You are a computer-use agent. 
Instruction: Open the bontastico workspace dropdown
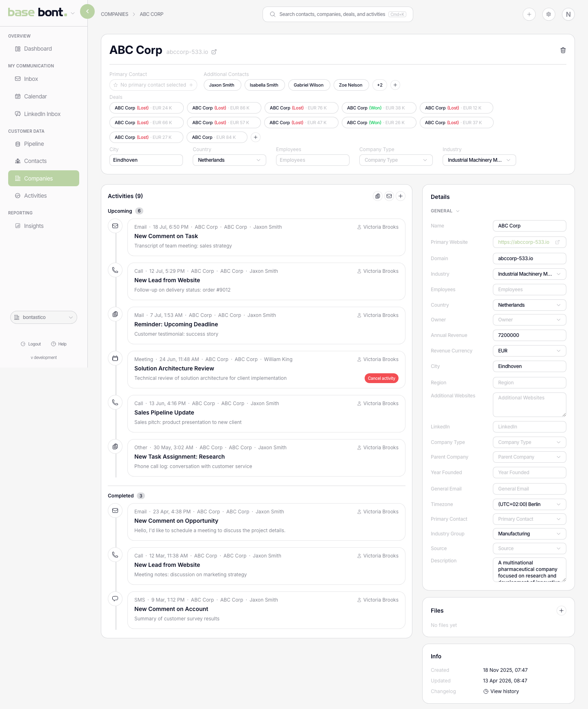[x=44, y=317]
